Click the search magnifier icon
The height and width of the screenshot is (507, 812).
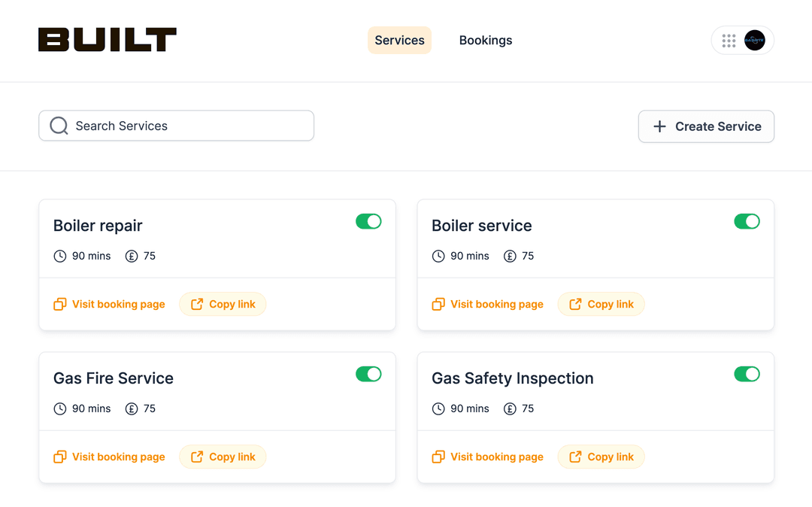click(59, 125)
